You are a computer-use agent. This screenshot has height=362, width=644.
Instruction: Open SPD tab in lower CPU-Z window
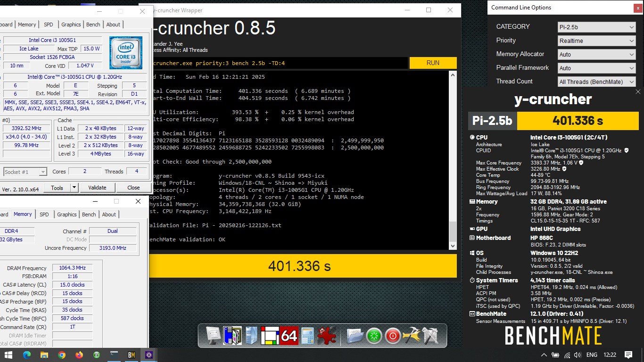coord(44,214)
